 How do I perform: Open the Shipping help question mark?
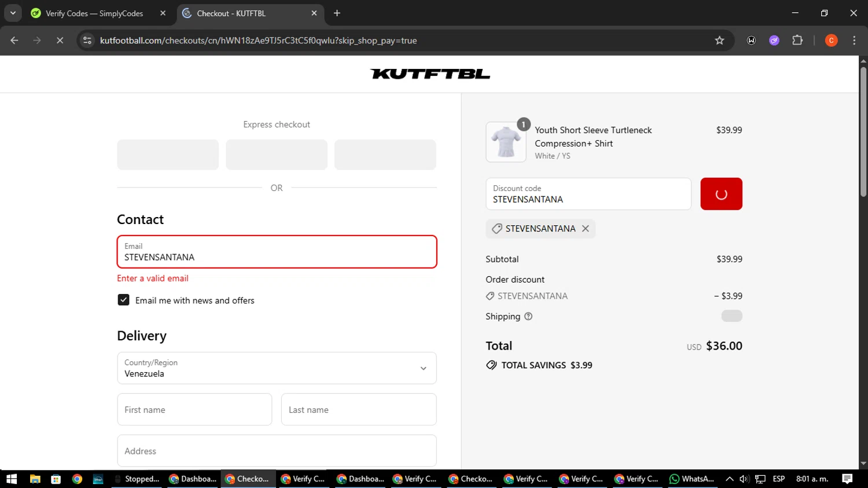(528, 317)
